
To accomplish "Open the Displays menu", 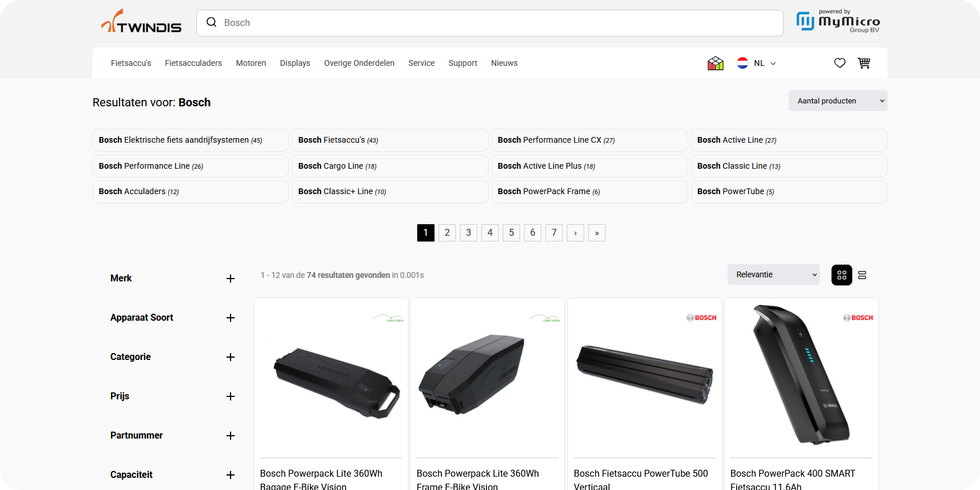I will [x=295, y=63].
